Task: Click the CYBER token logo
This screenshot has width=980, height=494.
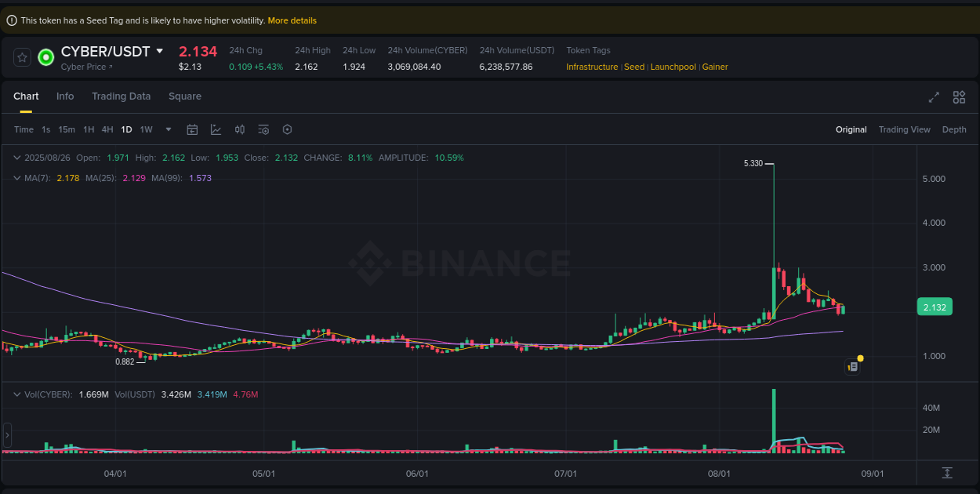Action: click(x=45, y=57)
